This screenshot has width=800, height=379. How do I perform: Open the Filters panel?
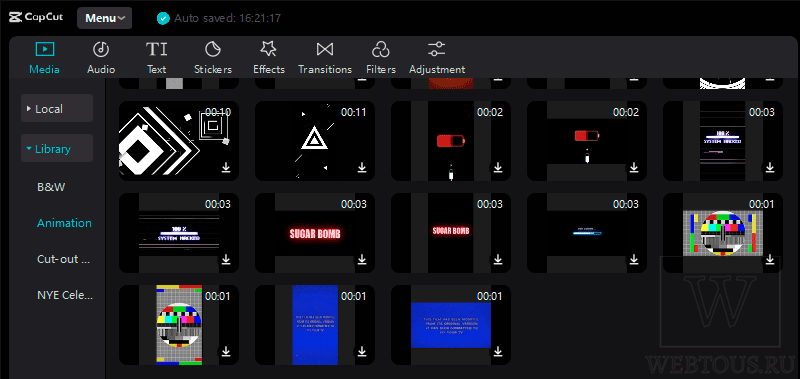click(381, 58)
